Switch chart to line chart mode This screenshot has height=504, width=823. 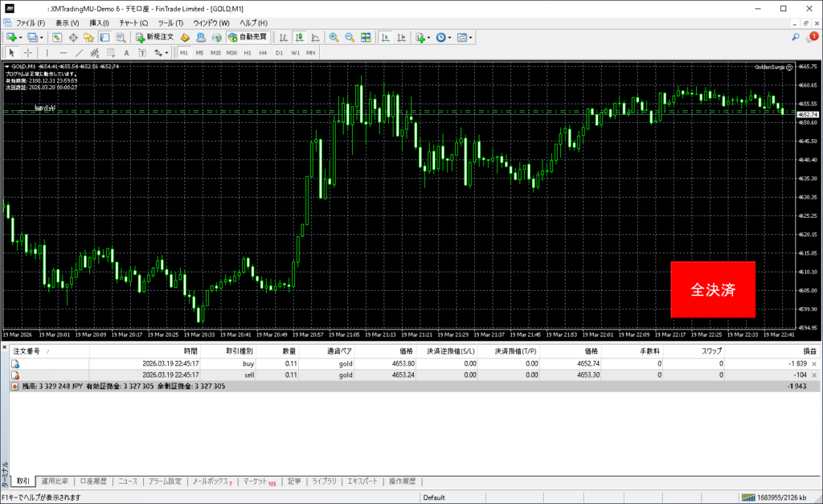[x=314, y=37]
